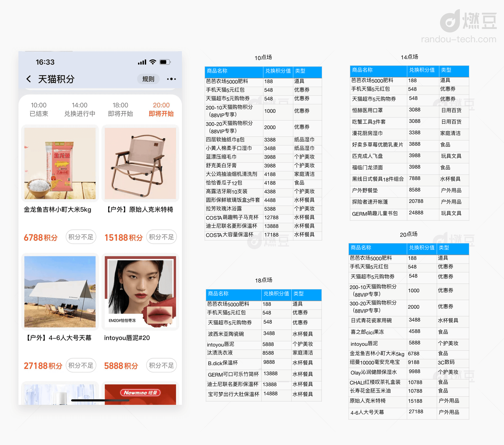Switch to the 10:00 已结束 session tab

point(39,109)
